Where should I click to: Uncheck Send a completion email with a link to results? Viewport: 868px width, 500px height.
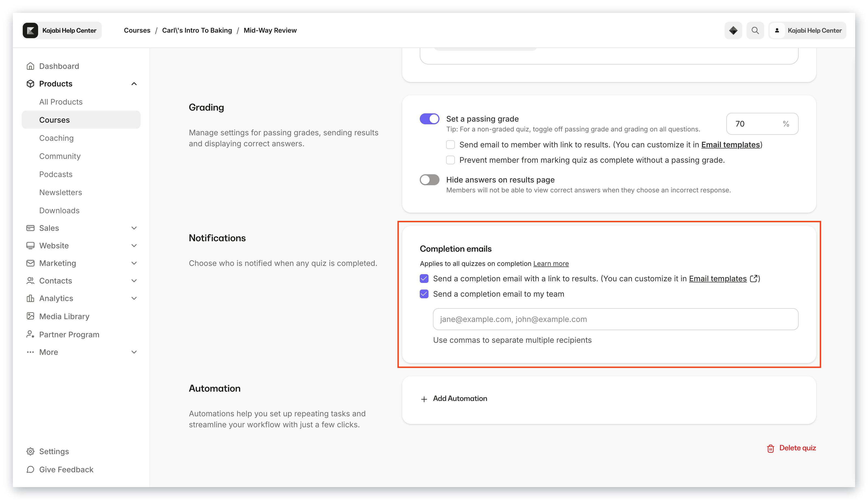coord(424,279)
